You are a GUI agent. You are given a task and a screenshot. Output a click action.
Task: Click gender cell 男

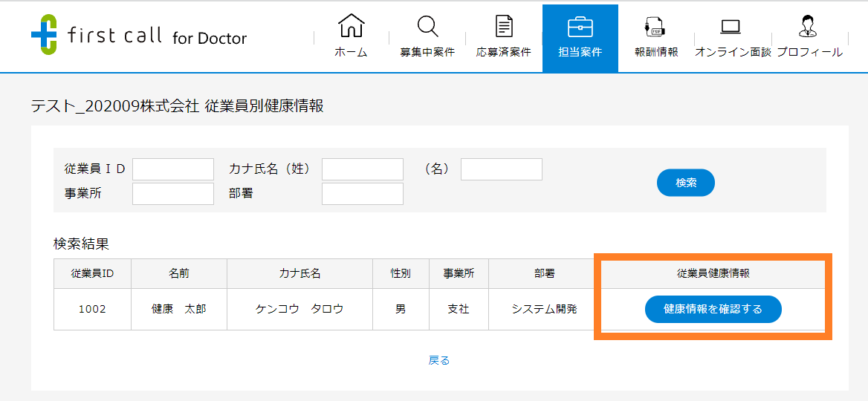coord(401,309)
